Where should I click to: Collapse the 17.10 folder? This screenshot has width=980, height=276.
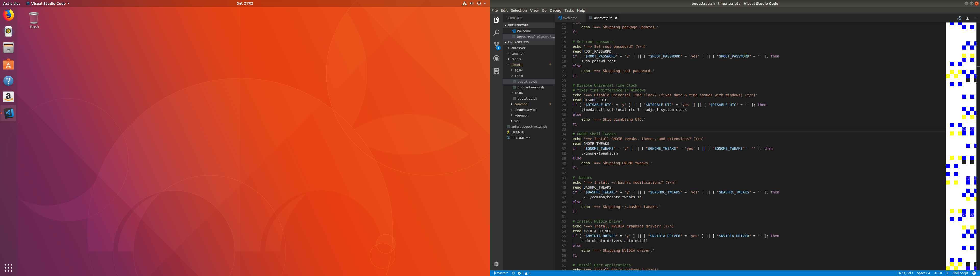pyautogui.click(x=529, y=76)
